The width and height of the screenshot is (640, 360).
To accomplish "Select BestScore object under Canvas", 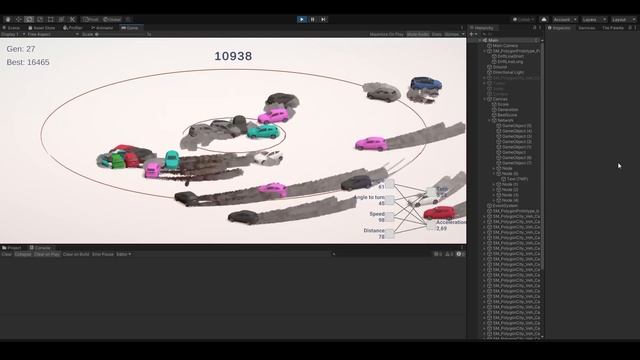I will [x=507, y=115].
